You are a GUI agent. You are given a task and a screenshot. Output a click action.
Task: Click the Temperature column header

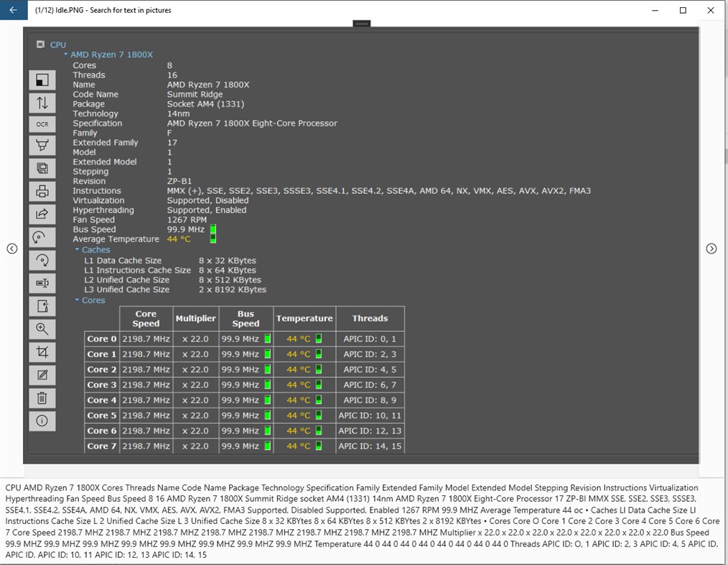coord(304,319)
